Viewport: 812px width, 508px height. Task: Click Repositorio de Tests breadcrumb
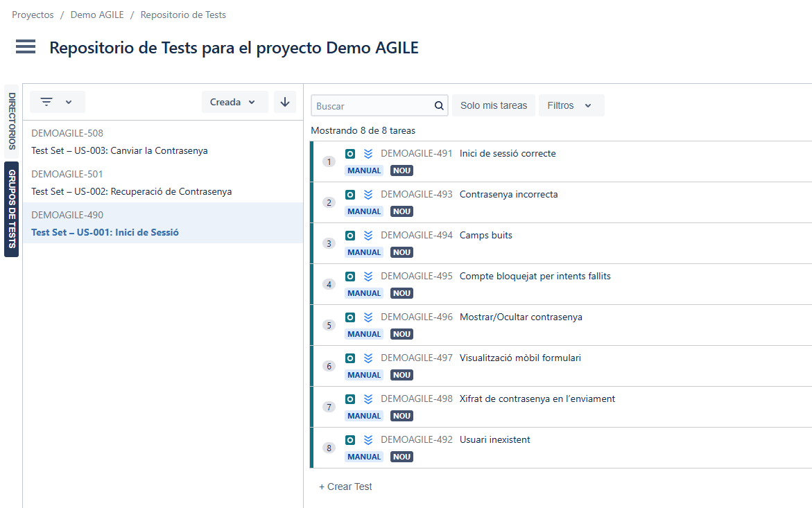pyautogui.click(x=183, y=15)
